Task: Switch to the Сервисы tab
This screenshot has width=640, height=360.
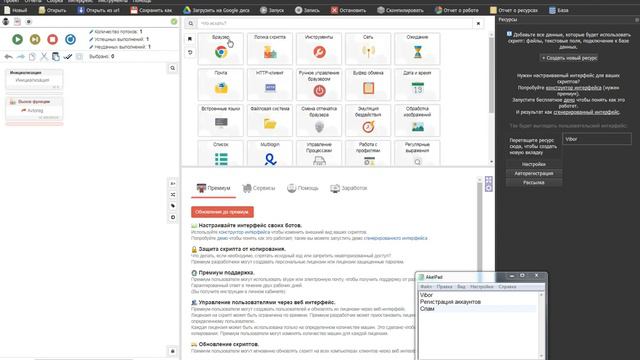Action: click(259, 188)
